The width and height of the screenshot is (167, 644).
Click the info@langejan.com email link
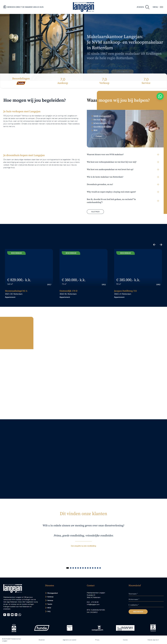(x=93, y=605)
